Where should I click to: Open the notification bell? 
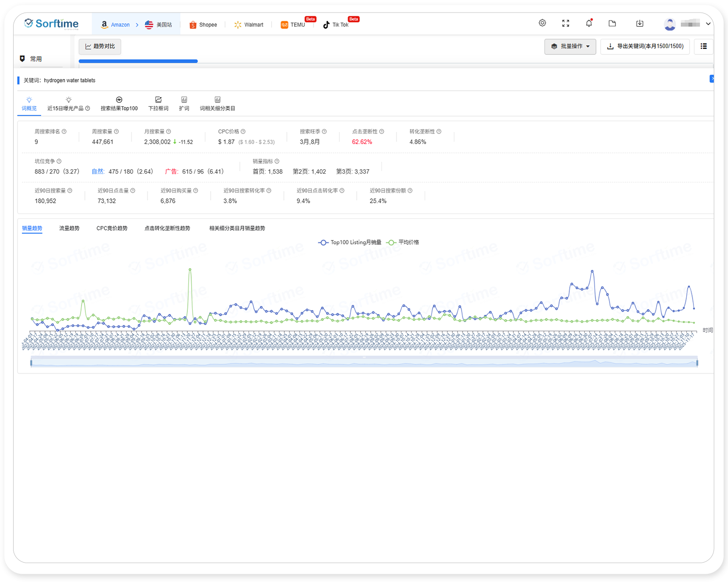coord(589,23)
